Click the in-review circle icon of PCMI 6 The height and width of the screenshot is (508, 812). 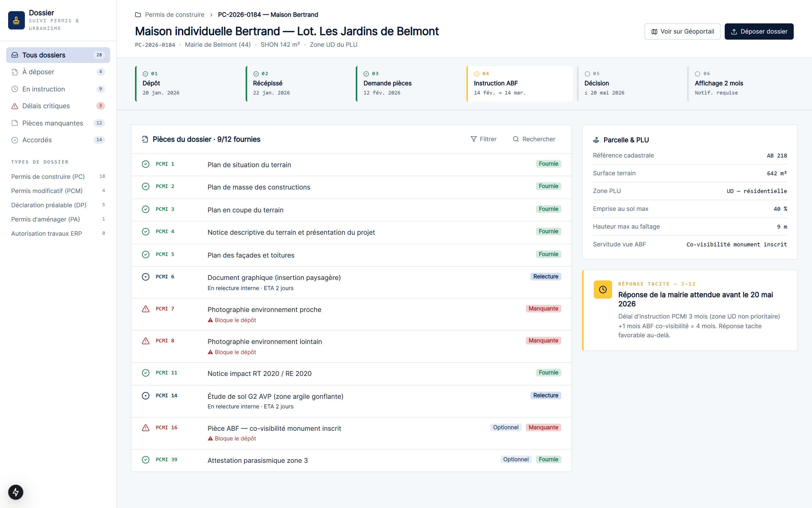click(146, 277)
